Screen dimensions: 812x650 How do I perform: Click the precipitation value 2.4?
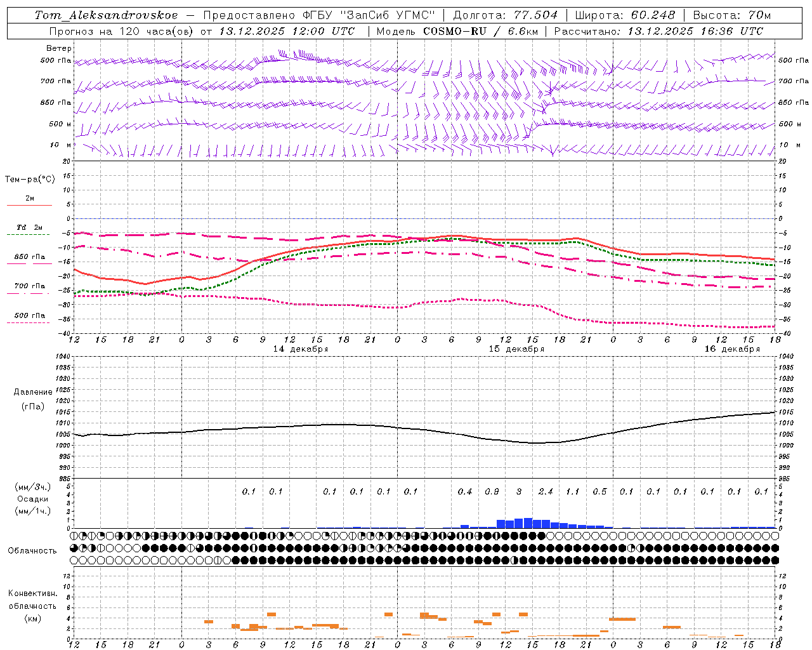(x=546, y=491)
